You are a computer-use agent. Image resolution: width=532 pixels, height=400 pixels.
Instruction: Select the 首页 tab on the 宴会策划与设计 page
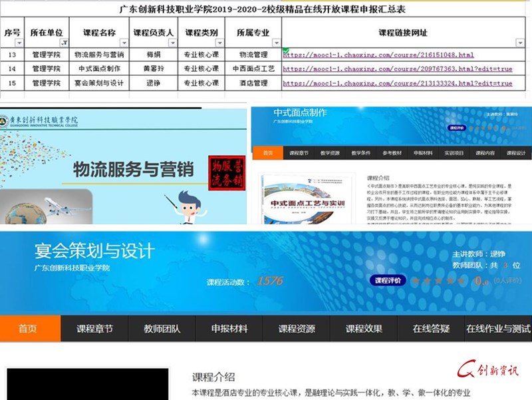[x=28, y=327]
